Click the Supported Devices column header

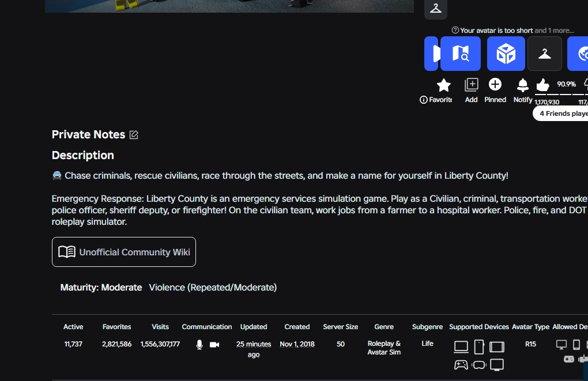(479, 327)
